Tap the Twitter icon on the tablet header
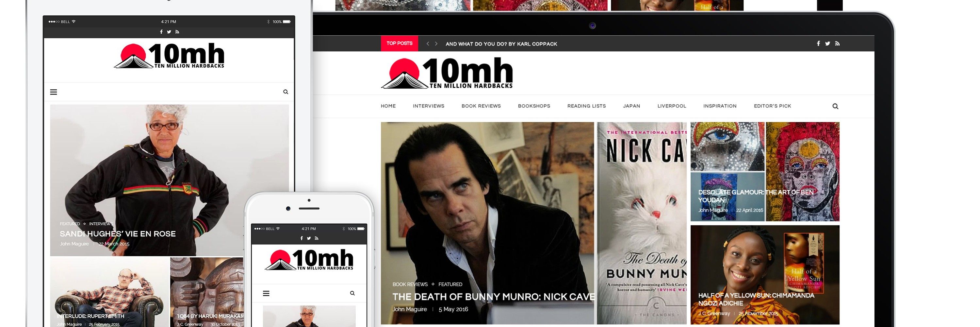The height and width of the screenshot is (327, 980). click(x=169, y=32)
